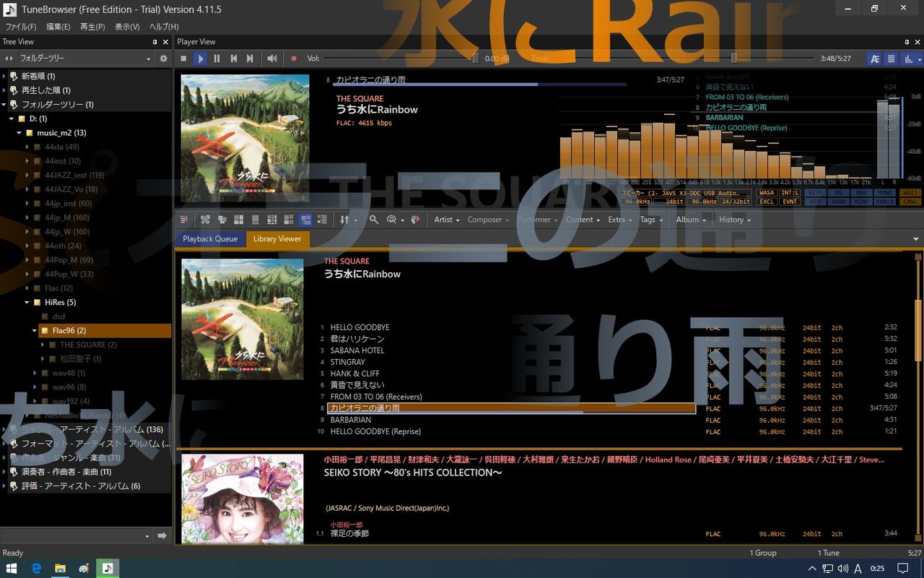Open Tree View settings gear icon

pos(164,59)
